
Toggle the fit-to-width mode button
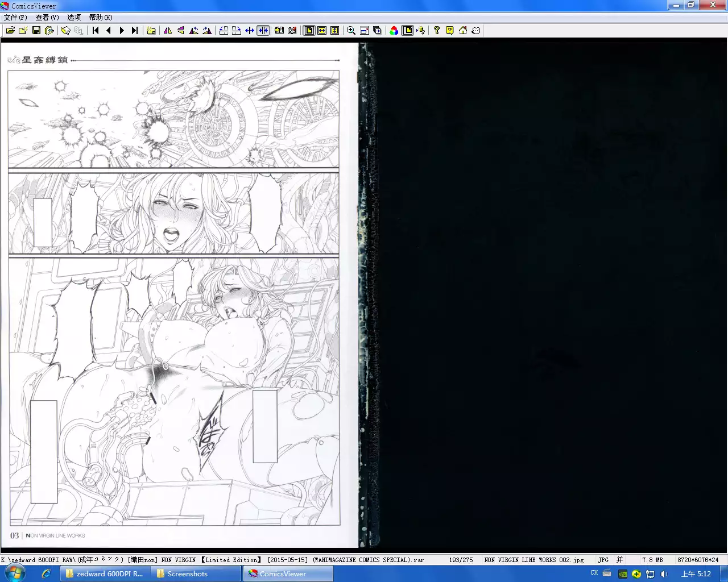322,31
